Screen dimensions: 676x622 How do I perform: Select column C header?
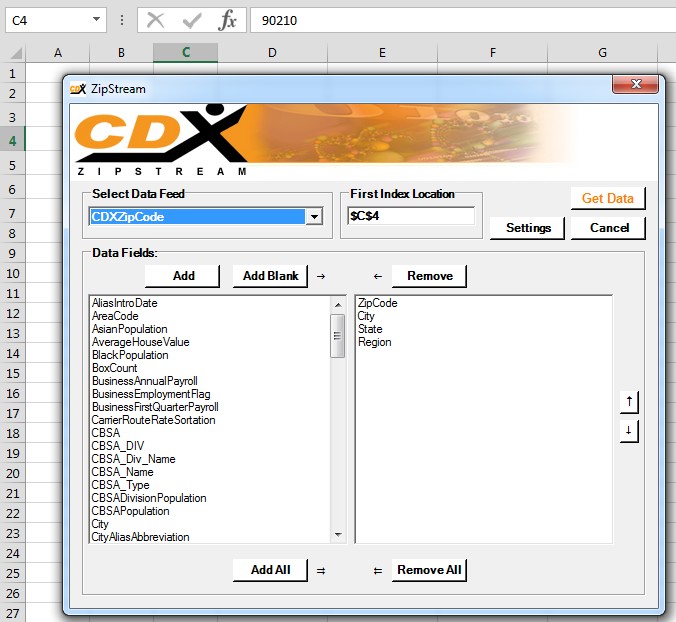186,53
